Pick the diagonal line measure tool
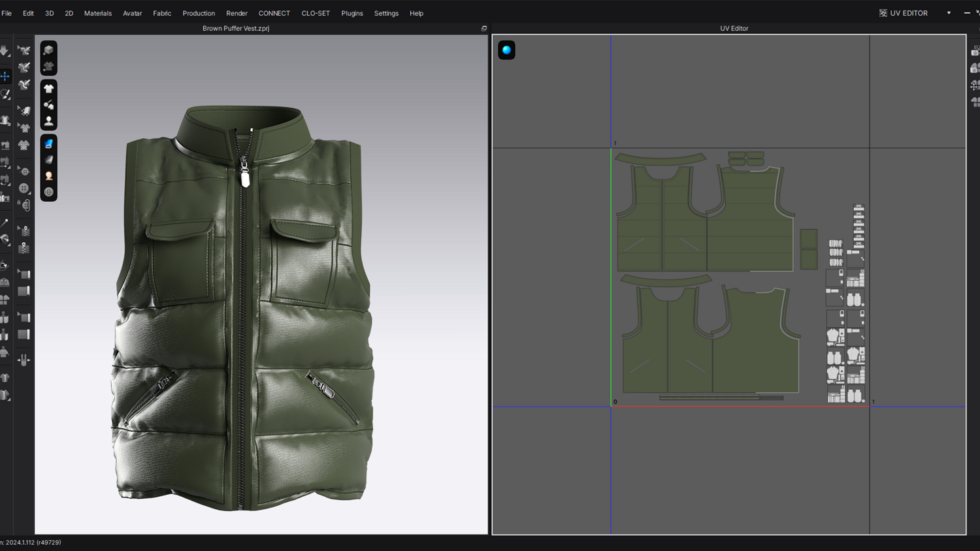Screen dimensions: 980x551 5,223
